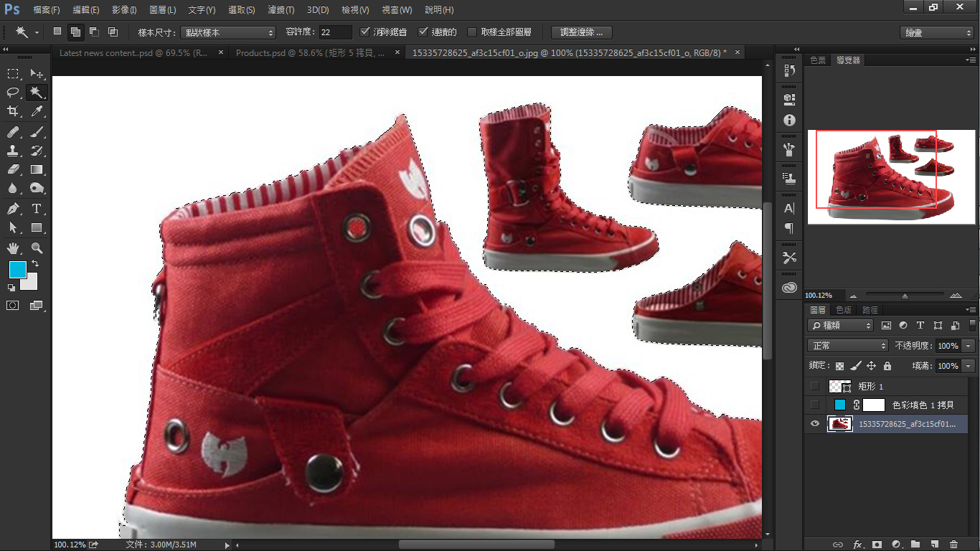Click the 調整邊緣 refine edge button
Viewport: 980px width, 551px height.
(581, 32)
